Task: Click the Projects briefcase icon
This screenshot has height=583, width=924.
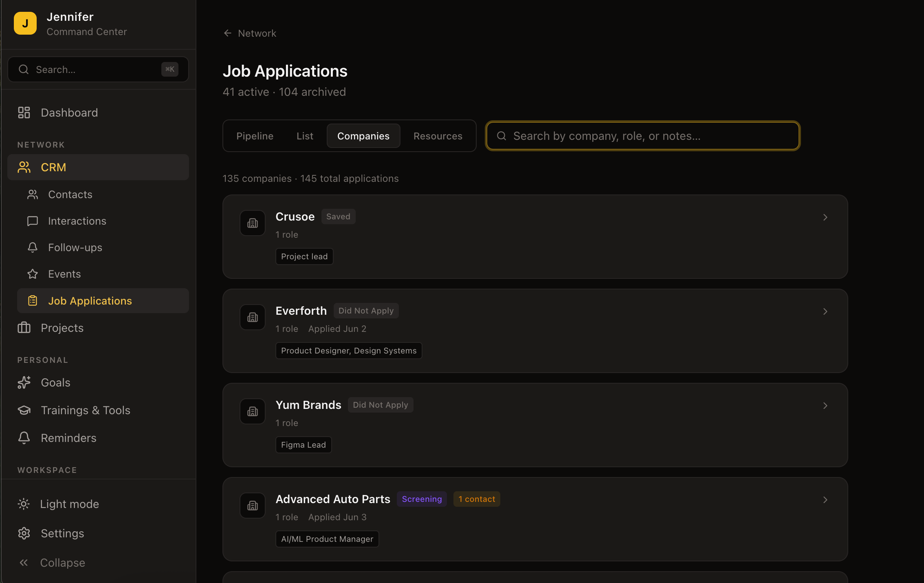Action: (x=24, y=327)
